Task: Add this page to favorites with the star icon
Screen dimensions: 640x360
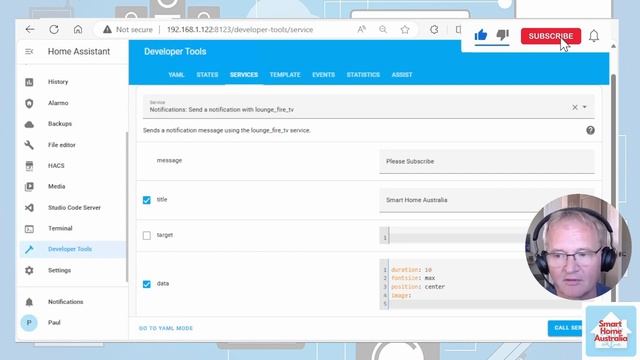Action: tap(405, 29)
